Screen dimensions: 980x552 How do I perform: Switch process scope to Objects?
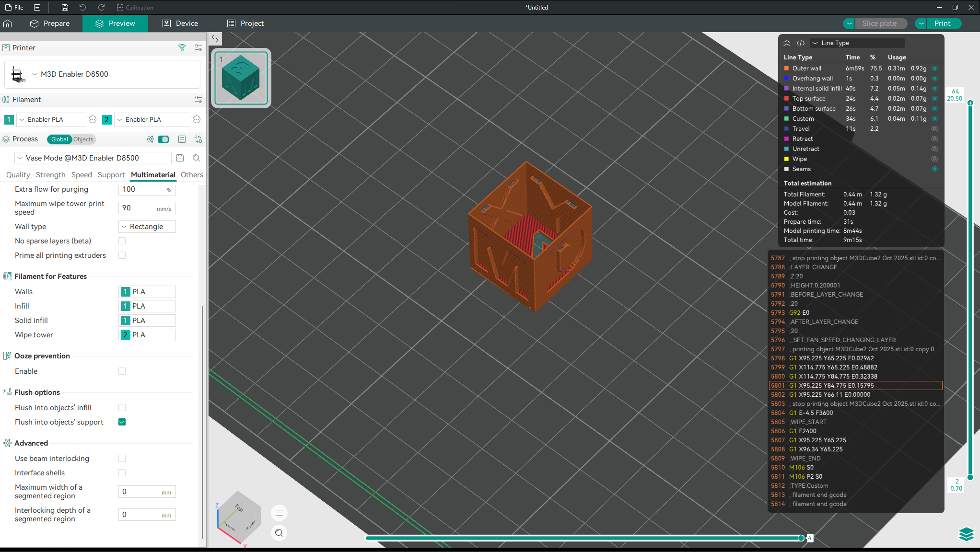click(83, 139)
